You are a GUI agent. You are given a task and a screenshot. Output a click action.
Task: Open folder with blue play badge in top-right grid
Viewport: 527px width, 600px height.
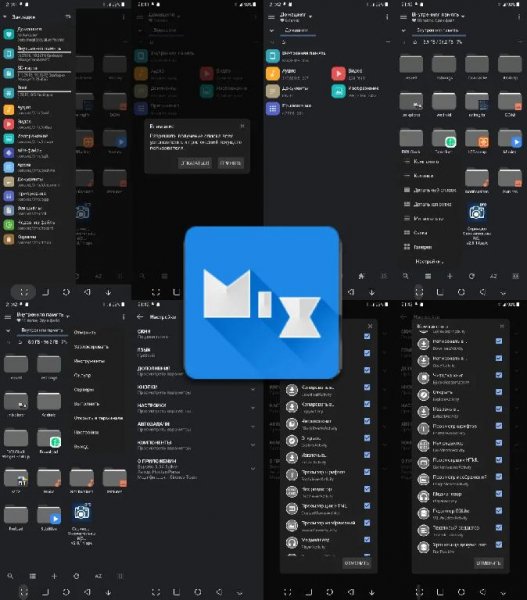coord(510,138)
